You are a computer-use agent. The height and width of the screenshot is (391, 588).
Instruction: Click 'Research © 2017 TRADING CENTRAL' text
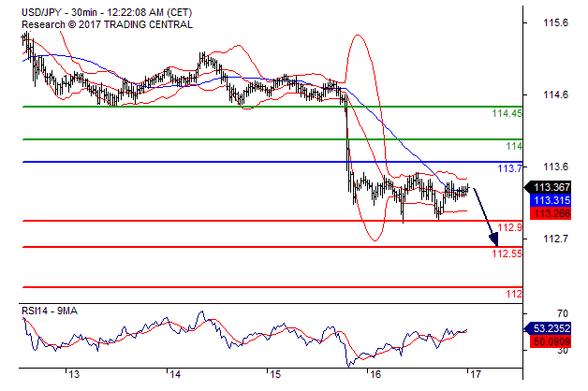(x=107, y=24)
